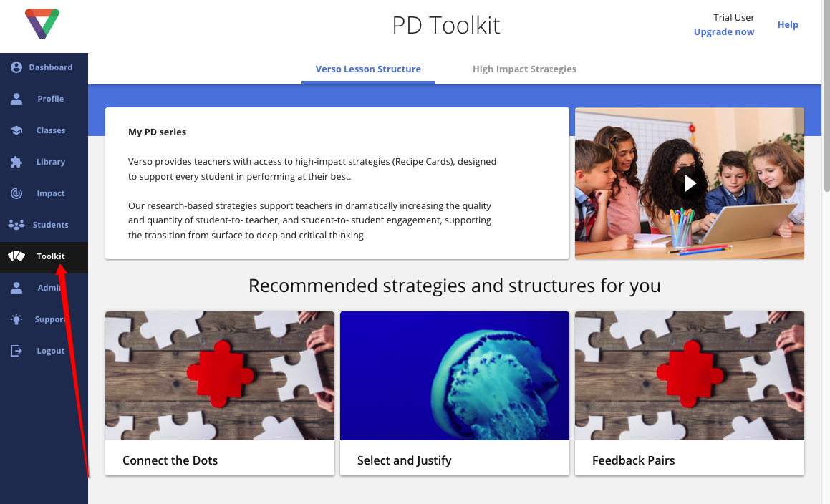
Task: Click the Classes graduation cap icon
Action: pos(16,130)
